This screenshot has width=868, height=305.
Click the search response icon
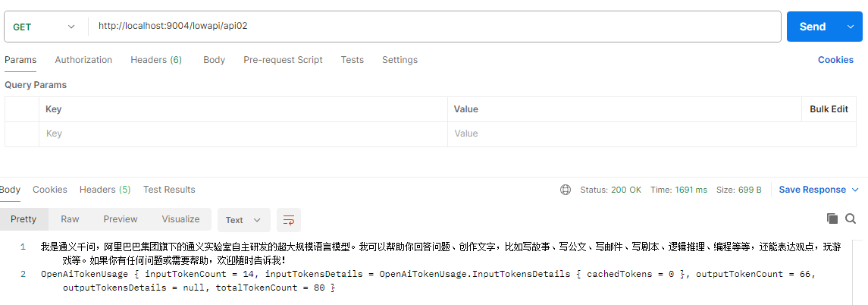pyautogui.click(x=851, y=219)
